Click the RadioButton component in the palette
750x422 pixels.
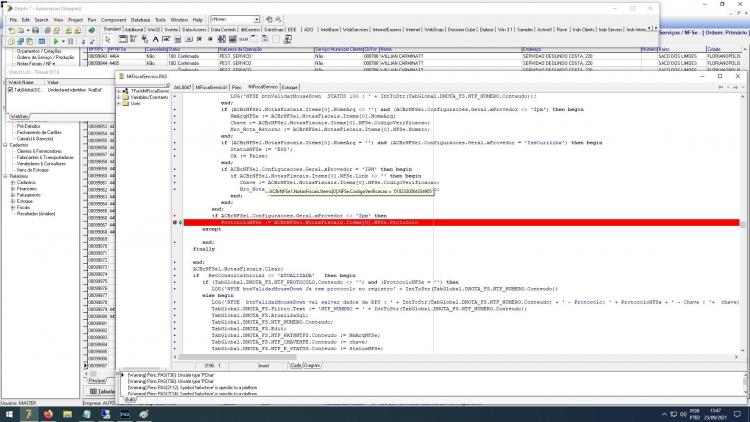pos(210,39)
